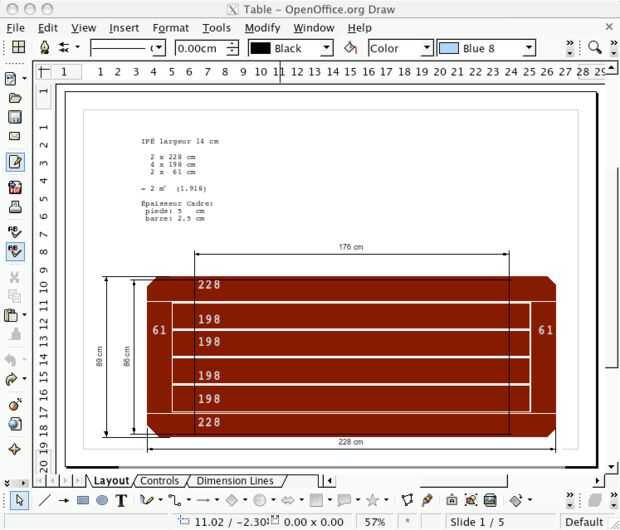The height and width of the screenshot is (530, 620).
Task: Switch to the Dimension Lines layer tab
Action: tap(235, 481)
